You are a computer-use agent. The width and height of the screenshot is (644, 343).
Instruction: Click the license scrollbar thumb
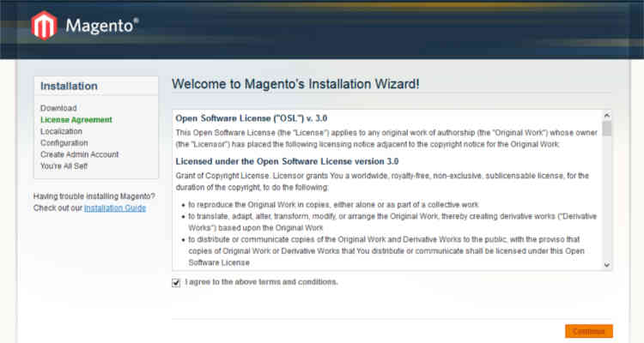pyautogui.click(x=607, y=129)
